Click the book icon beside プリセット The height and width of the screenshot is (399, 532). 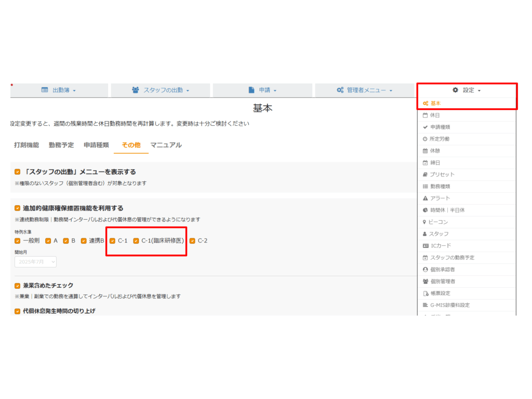coord(425,175)
